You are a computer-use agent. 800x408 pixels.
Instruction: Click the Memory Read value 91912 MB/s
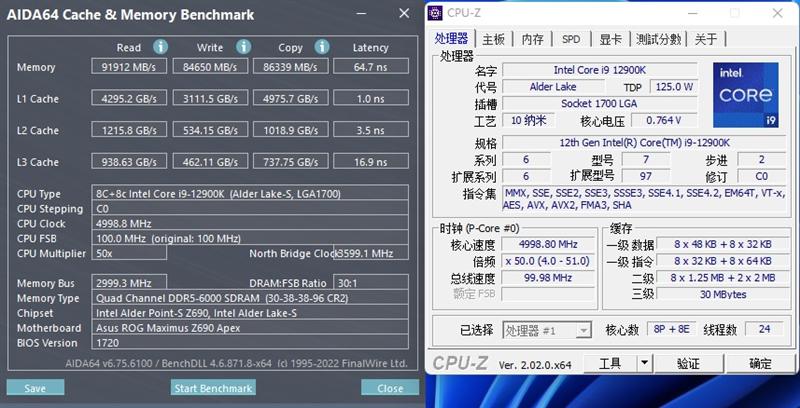[129, 66]
